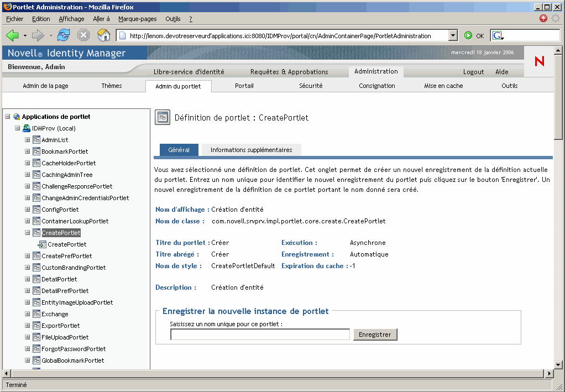Image resolution: width=565 pixels, height=392 pixels.
Task: Click the ConfigPortlet icon
Action: click(36, 210)
